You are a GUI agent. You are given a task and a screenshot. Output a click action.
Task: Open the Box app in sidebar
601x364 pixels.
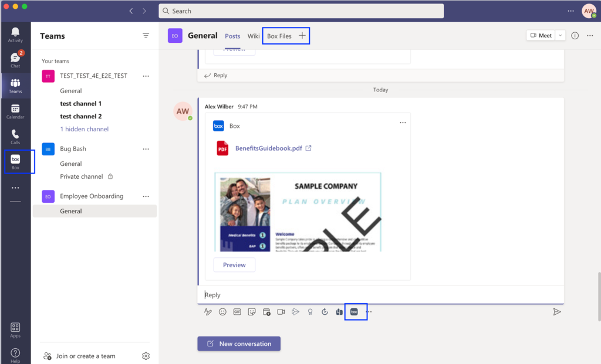(x=15, y=162)
